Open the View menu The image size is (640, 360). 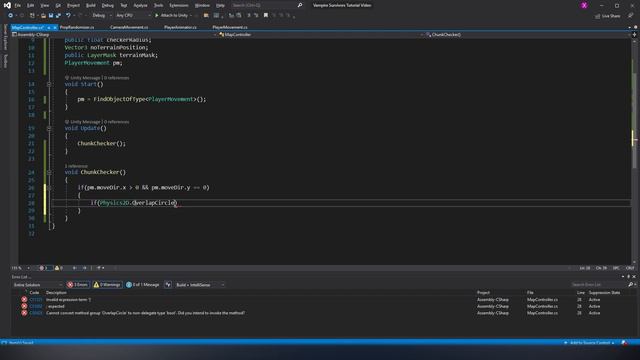44,5
